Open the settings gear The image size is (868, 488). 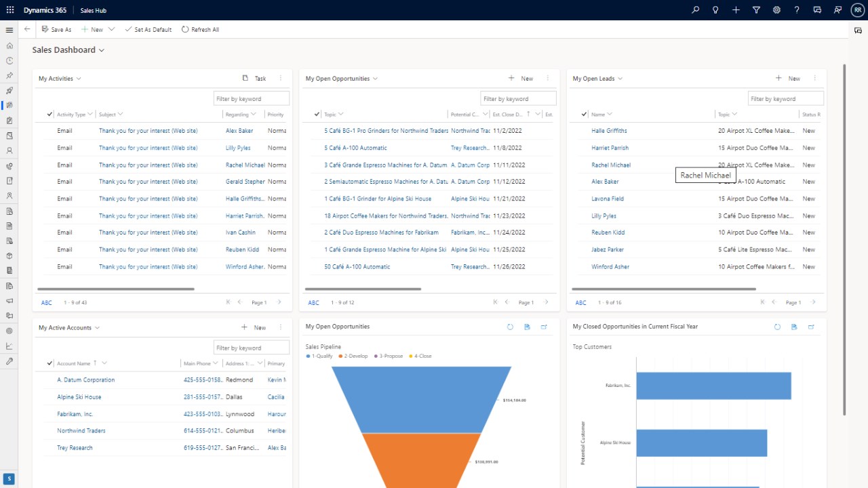(776, 10)
